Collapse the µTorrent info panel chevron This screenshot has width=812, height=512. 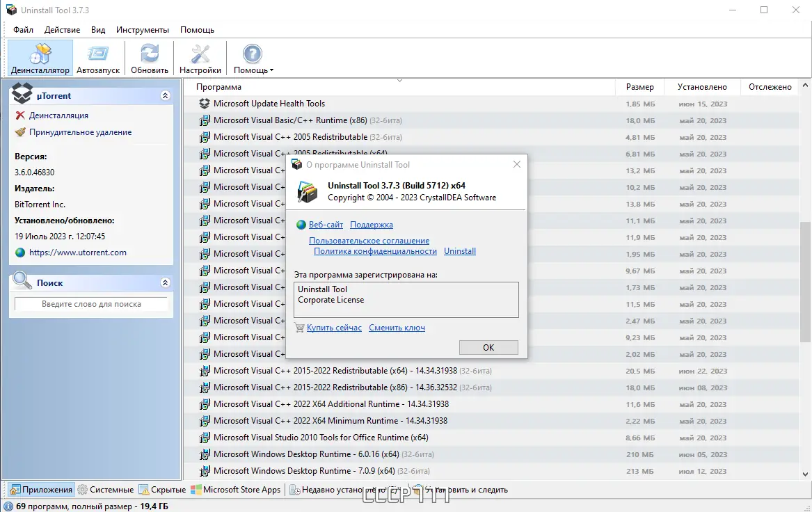click(x=166, y=95)
